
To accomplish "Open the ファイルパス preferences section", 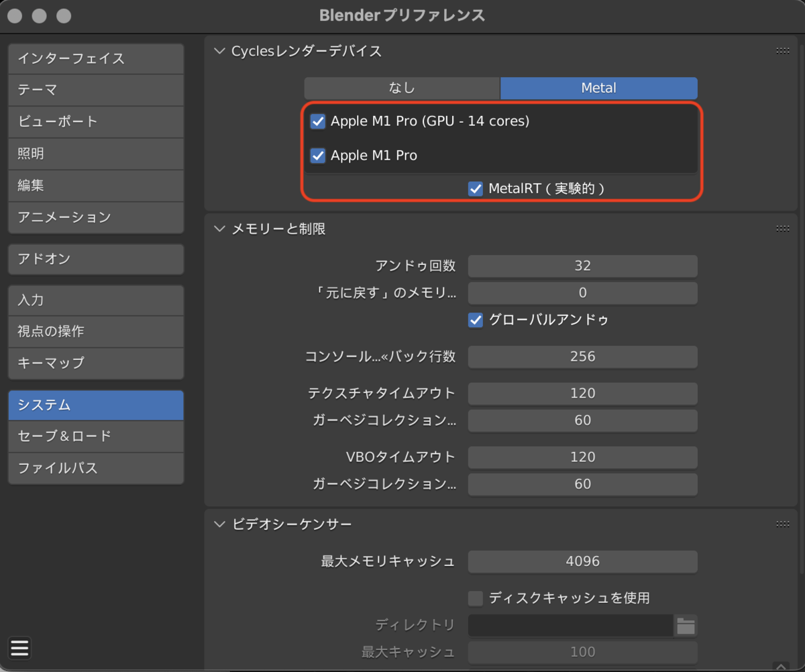I will tap(96, 468).
